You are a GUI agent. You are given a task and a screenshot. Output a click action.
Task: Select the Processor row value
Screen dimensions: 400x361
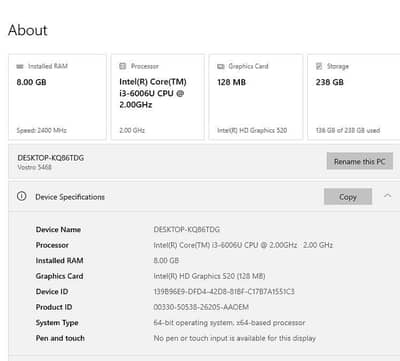(243, 245)
